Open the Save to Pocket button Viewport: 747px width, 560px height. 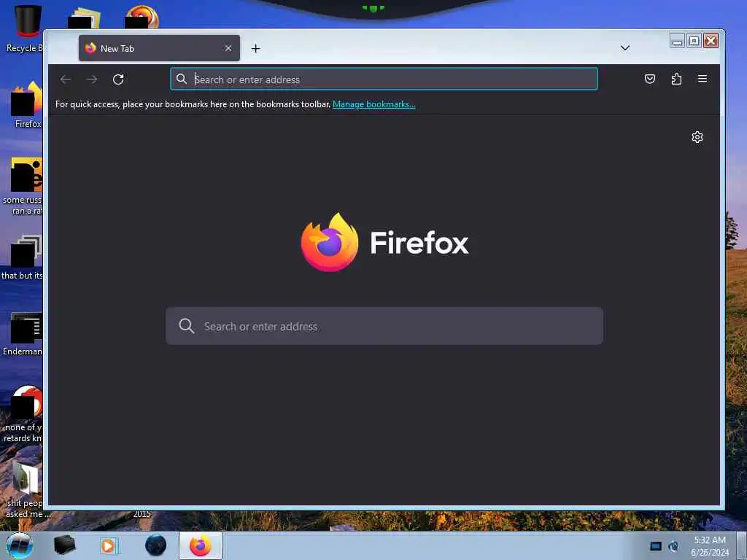[x=650, y=79]
